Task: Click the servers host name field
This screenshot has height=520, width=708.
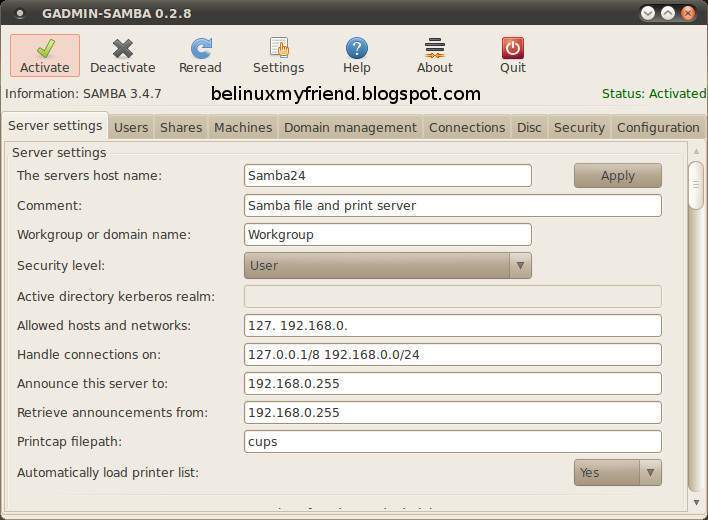Action: coord(387,175)
